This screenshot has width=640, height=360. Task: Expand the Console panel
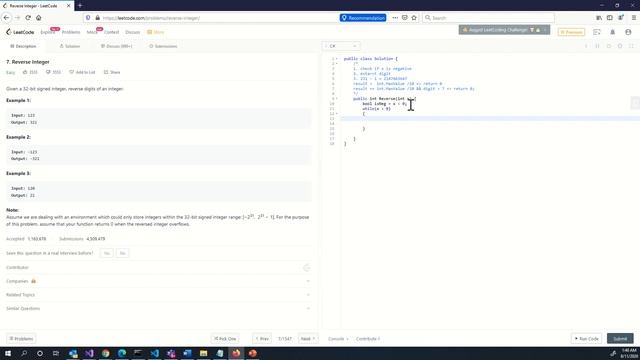coord(338,339)
